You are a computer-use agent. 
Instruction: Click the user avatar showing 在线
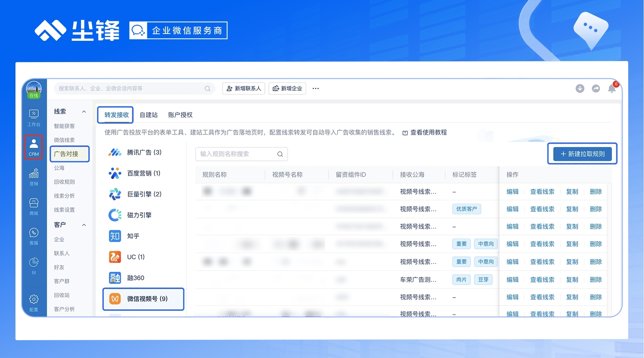pos(34,90)
